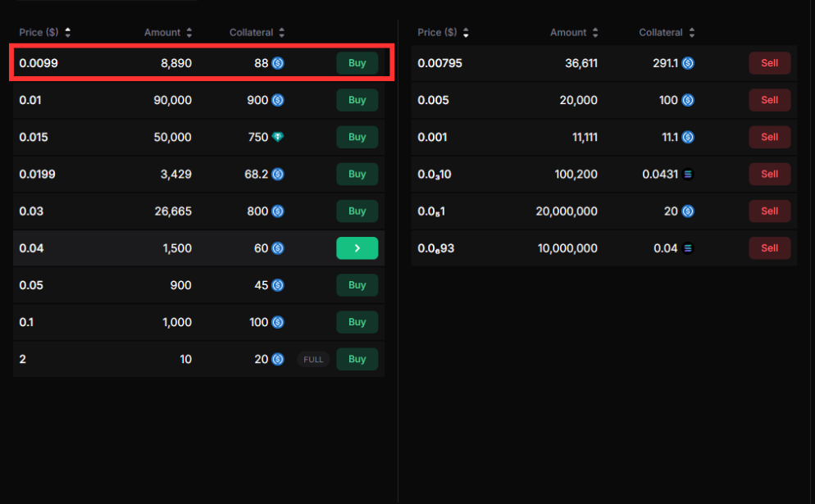Click the USDC icon beside 11.1 collateral
Image resolution: width=815 pixels, height=504 pixels.
pyautogui.click(x=688, y=137)
